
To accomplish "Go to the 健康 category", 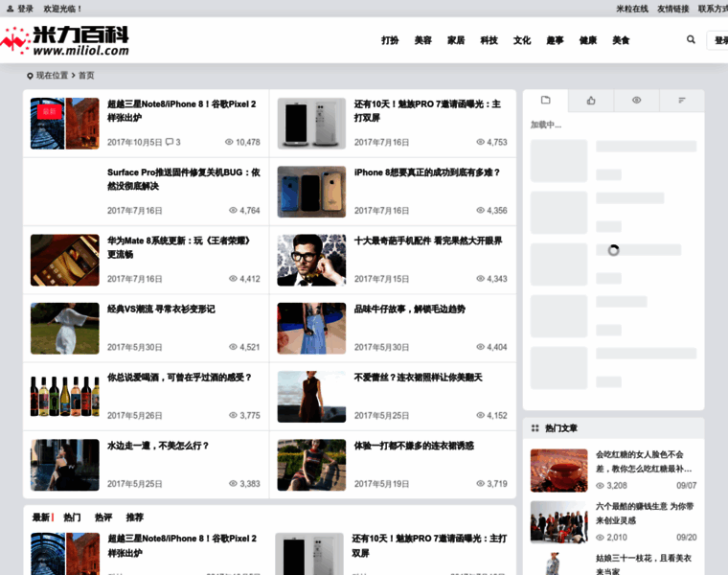I will coord(588,40).
